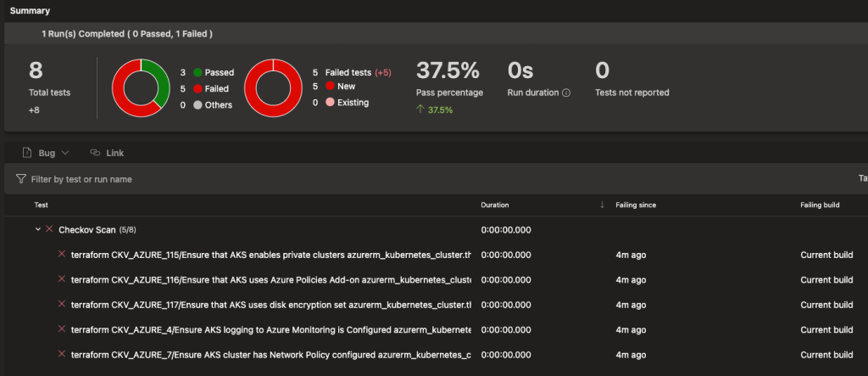
Task: Click the Run duration info icon
Action: click(x=566, y=93)
